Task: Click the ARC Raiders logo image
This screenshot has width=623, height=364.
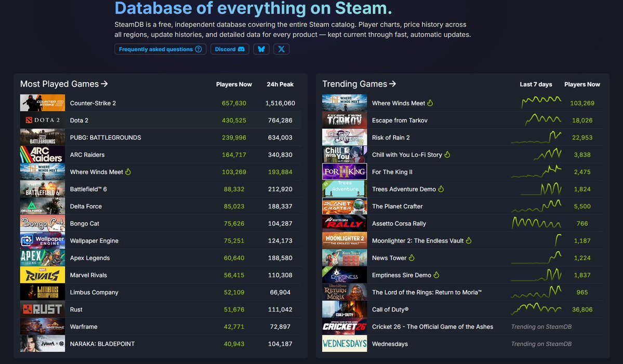Action: [43, 155]
